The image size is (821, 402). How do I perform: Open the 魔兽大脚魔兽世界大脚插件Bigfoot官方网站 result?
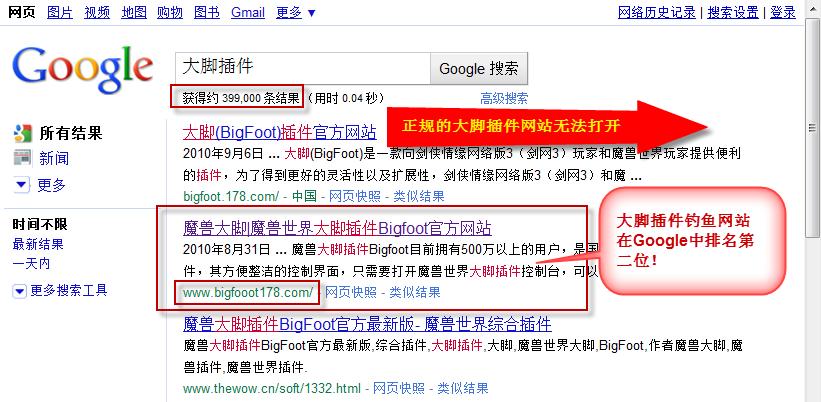(337, 228)
